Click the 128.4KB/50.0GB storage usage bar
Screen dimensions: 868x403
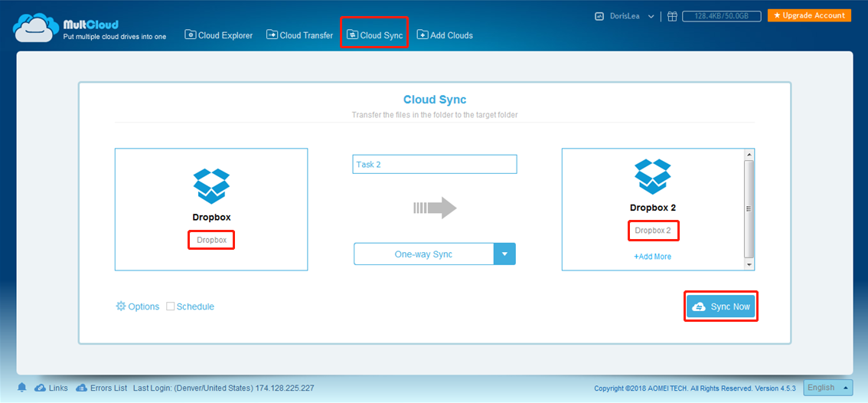click(722, 16)
